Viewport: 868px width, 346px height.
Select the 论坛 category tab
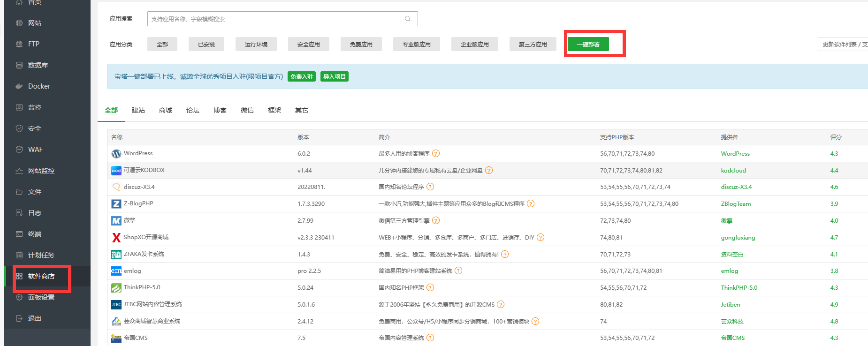(193, 110)
